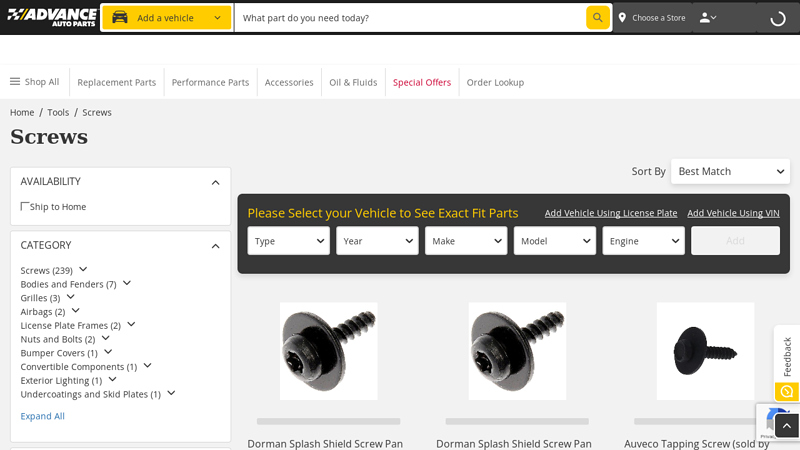Expand Undercoatings and Skid Plates chevron
The width and height of the screenshot is (800, 450).
point(171,393)
